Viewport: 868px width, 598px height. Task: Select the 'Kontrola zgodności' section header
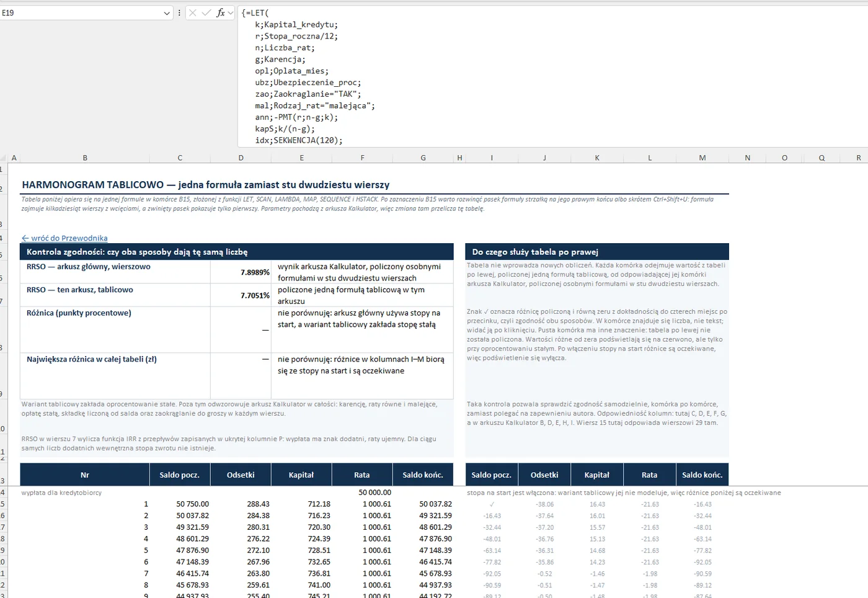pos(237,252)
